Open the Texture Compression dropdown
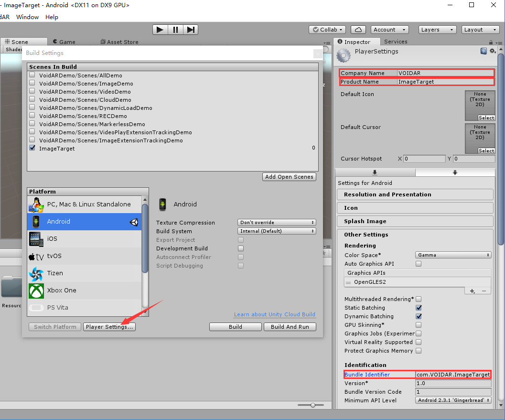Viewport: 505px width, 420px height. click(277, 223)
